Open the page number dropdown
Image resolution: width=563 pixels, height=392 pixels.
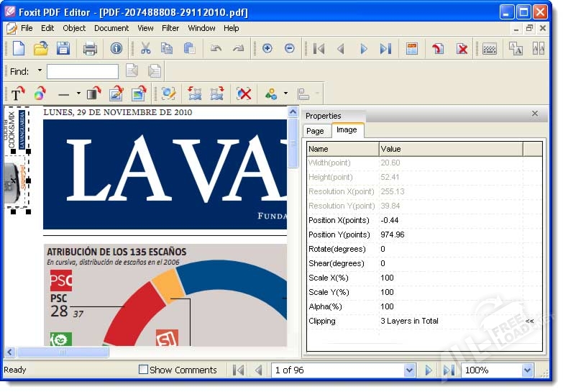[409, 370]
